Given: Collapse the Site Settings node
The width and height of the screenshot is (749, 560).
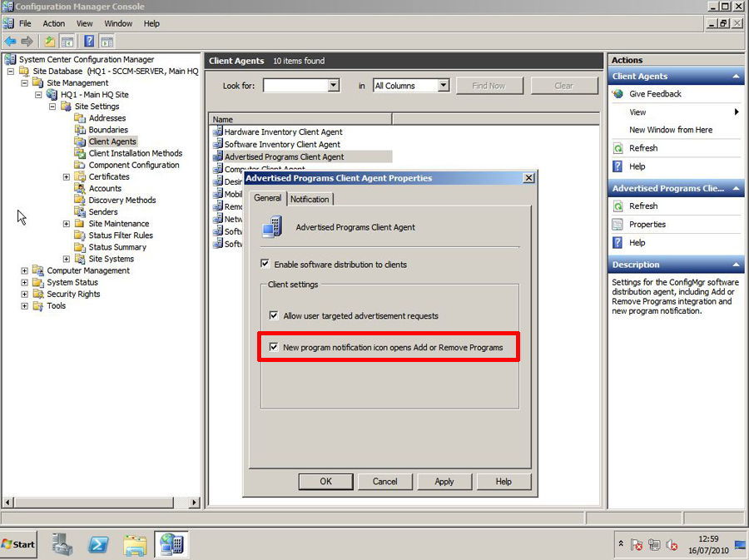Looking at the screenshot, I should [x=52, y=106].
